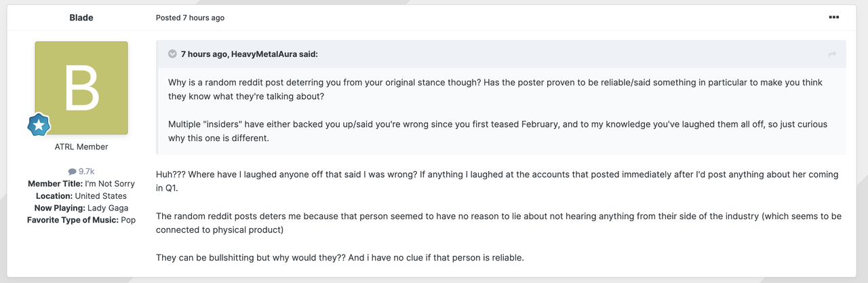Open the three-dot post options menu
This screenshot has height=283, width=868.
(833, 18)
